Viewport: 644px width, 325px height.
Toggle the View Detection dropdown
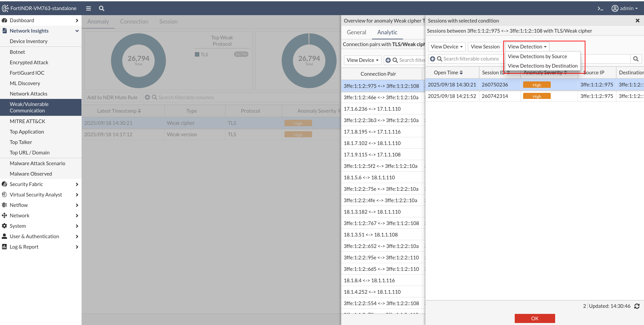(527, 47)
